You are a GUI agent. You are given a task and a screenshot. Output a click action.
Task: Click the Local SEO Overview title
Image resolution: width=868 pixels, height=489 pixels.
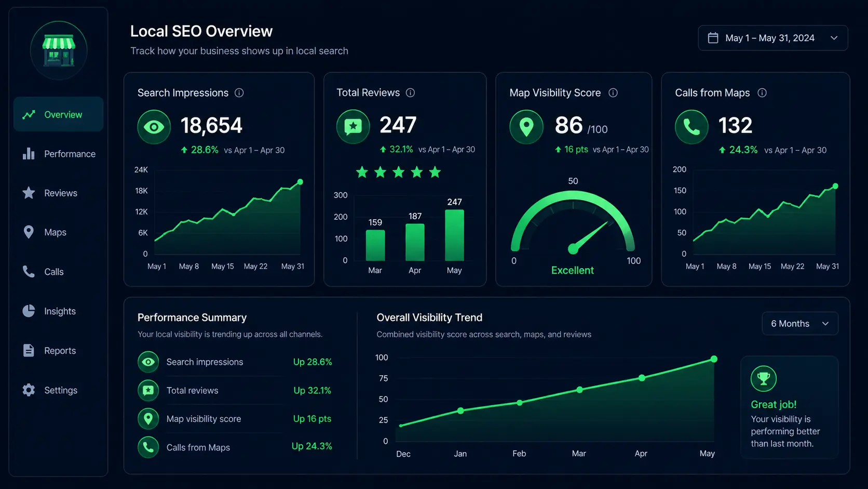201,31
